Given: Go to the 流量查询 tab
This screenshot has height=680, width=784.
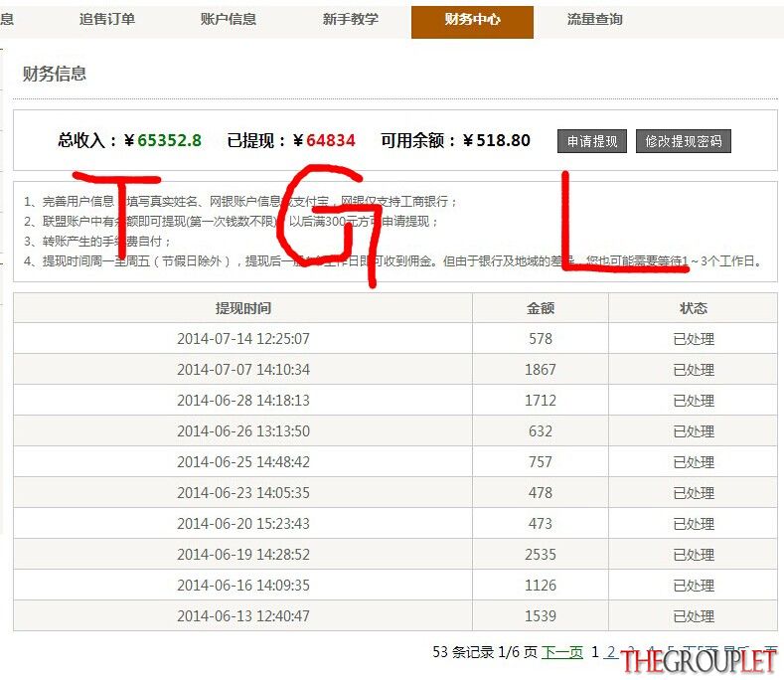Looking at the screenshot, I should click(594, 20).
